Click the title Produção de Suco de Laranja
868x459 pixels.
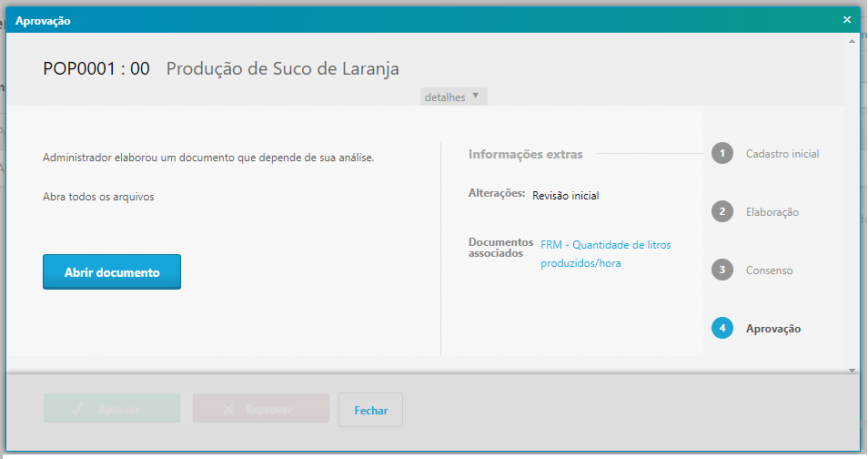coord(282,69)
